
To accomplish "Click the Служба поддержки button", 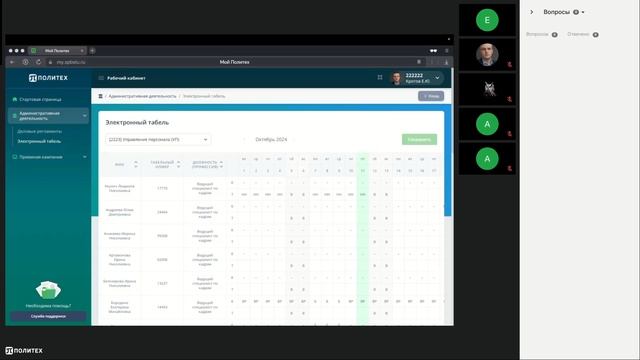I will [48, 316].
